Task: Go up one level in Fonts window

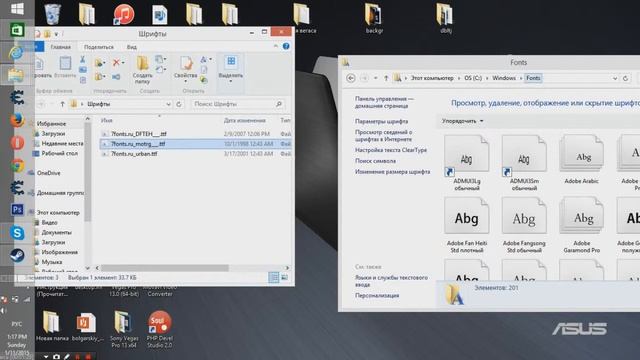Action: point(386,78)
